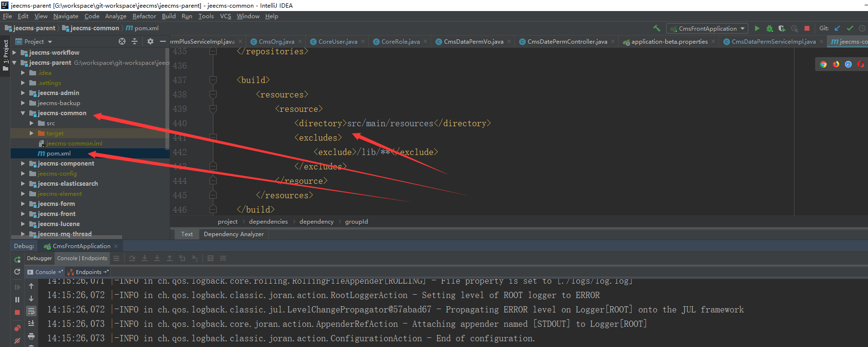
Task: Open Project panel gear settings
Action: (x=150, y=41)
